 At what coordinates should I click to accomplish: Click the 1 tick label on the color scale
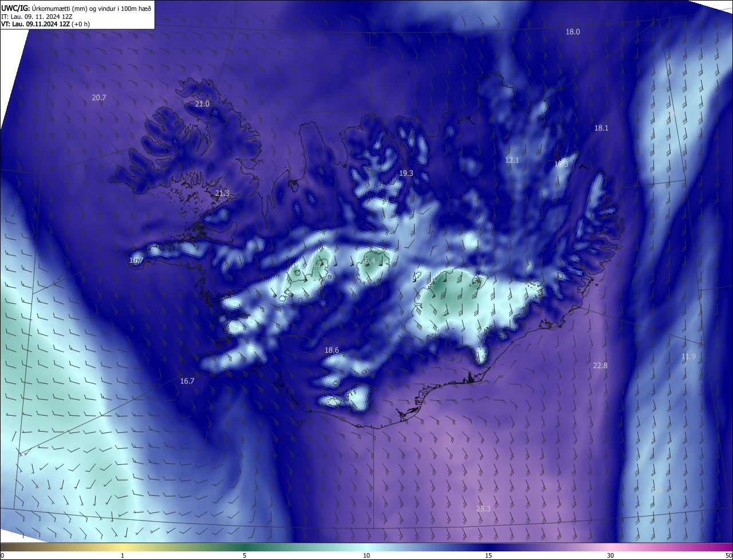[x=123, y=555]
